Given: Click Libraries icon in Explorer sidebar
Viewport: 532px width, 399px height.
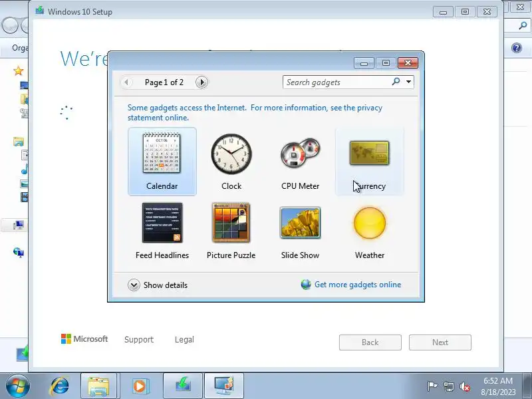Looking at the screenshot, I should tap(19, 141).
